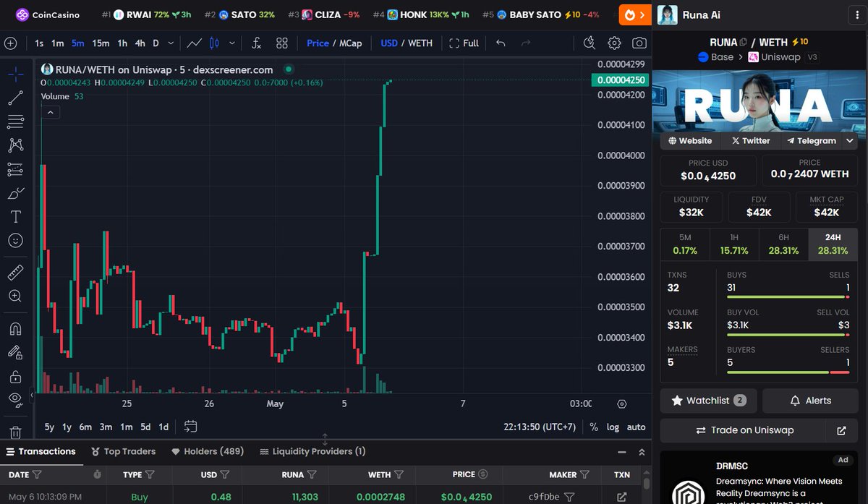Open the Fibonacci retracement tool
This screenshot has width=868, height=504.
(x=15, y=121)
